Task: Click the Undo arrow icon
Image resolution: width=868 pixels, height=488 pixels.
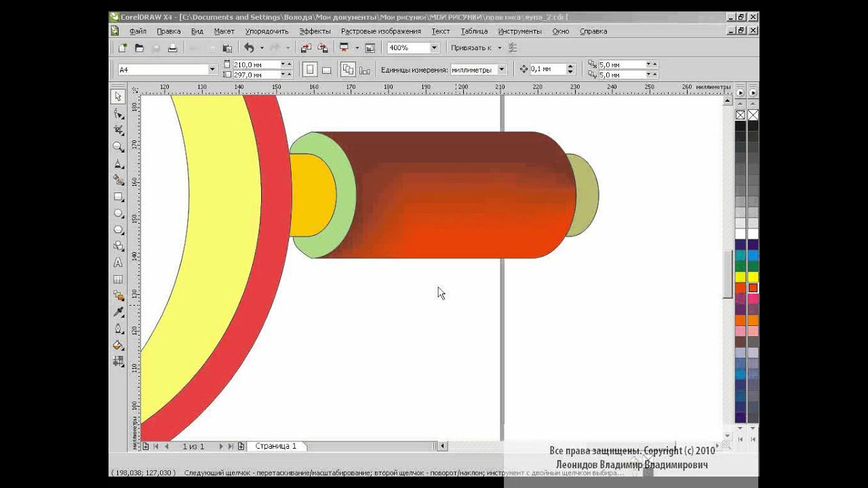Action: point(249,48)
